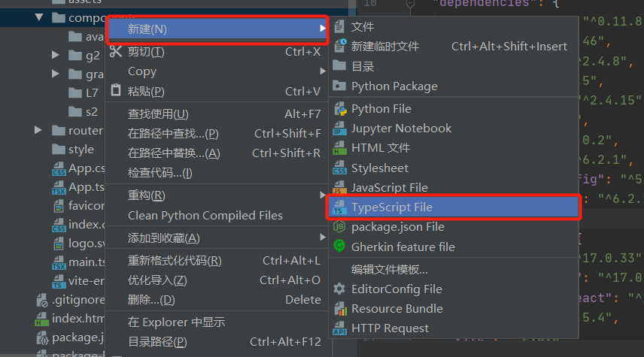Select 在路径中查找 find in path
This screenshot has height=357, width=644.
point(173,134)
